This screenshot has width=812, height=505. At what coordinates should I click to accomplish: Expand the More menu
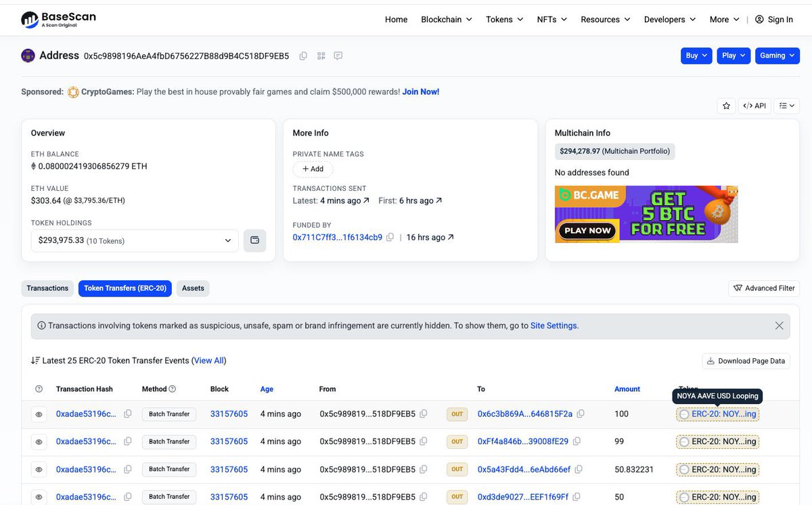pos(725,20)
